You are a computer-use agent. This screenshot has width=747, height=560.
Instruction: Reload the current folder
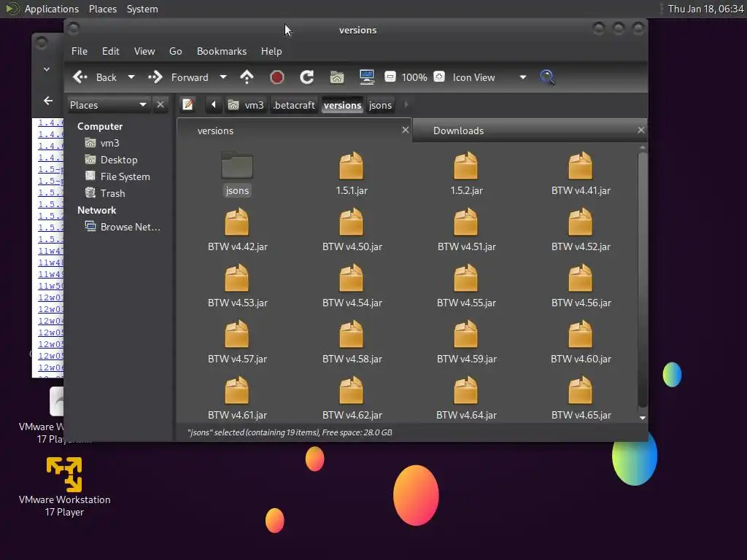click(x=307, y=77)
